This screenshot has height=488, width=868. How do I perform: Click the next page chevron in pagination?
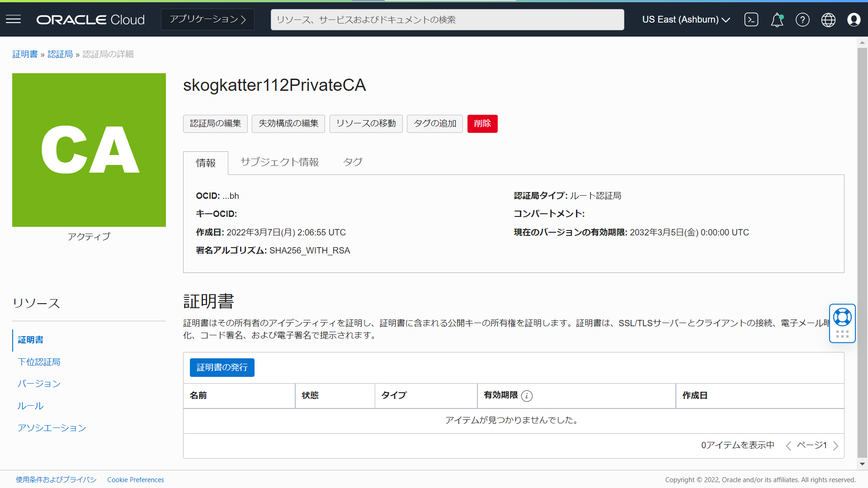click(x=835, y=446)
